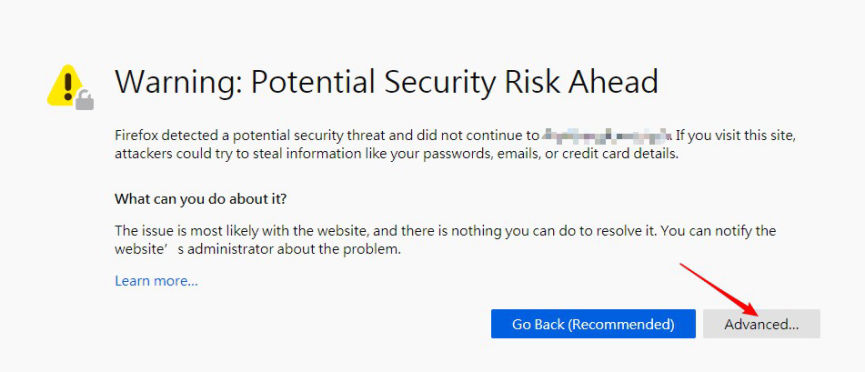The height and width of the screenshot is (372, 865).
Task: Click the word "Firefox" starting the paragraph
Action: tap(136, 135)
